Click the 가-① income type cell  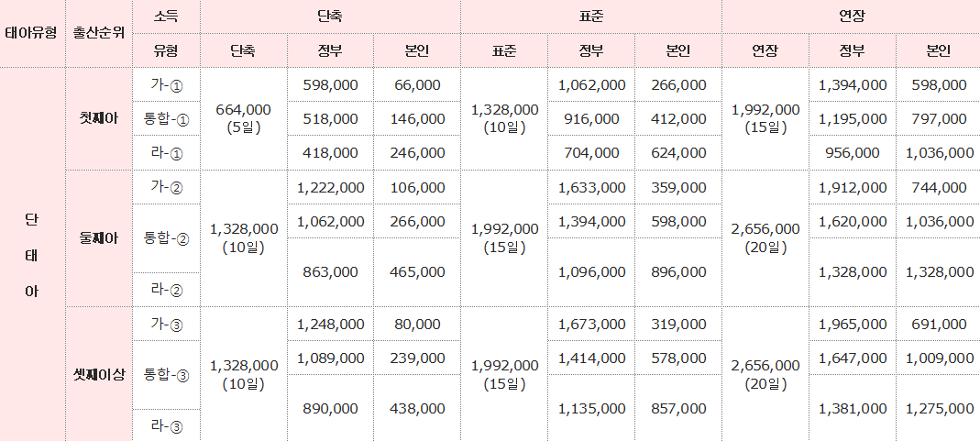(166, 85)
